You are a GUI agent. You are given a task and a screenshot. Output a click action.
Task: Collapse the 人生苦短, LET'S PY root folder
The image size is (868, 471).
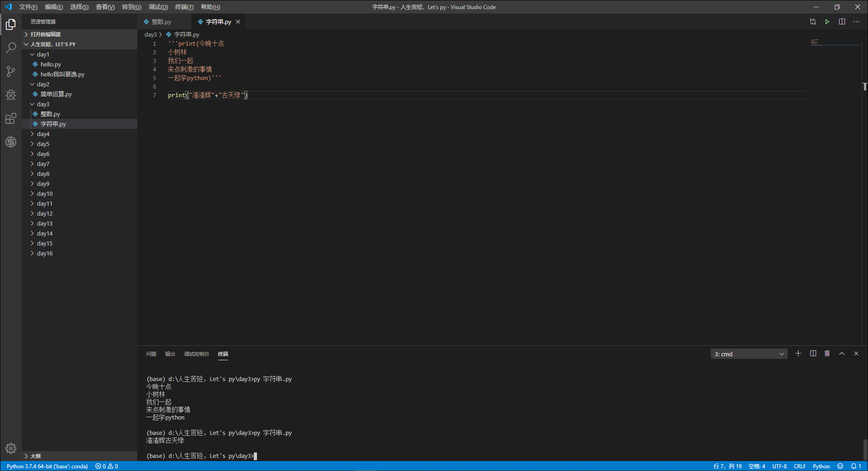coord(79,44)
